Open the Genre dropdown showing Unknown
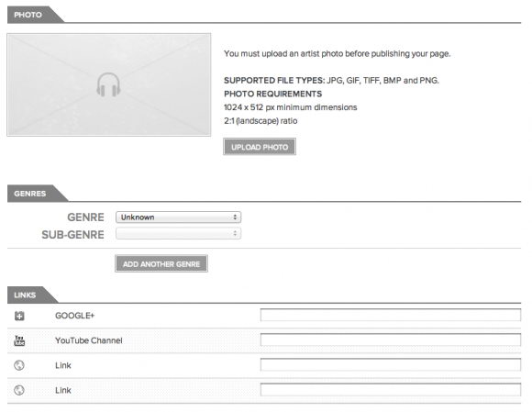532x412 pixels. (x=179, y=217)
